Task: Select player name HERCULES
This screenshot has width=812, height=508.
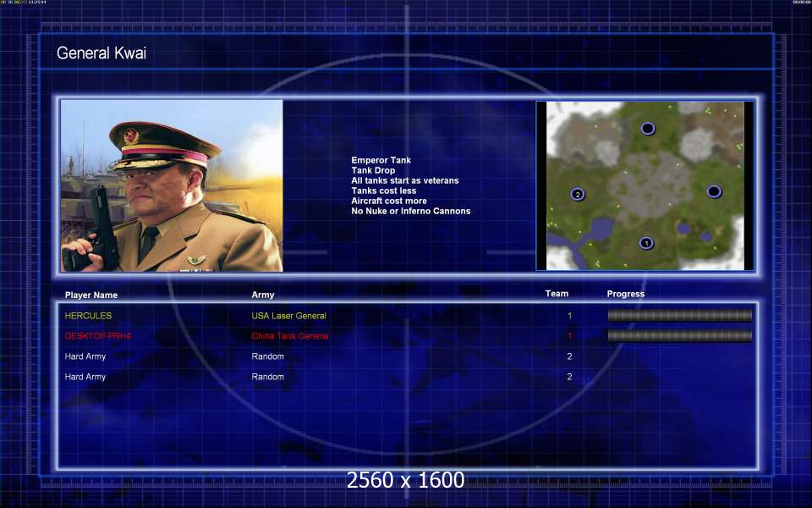Action: (x=88, y=315)
